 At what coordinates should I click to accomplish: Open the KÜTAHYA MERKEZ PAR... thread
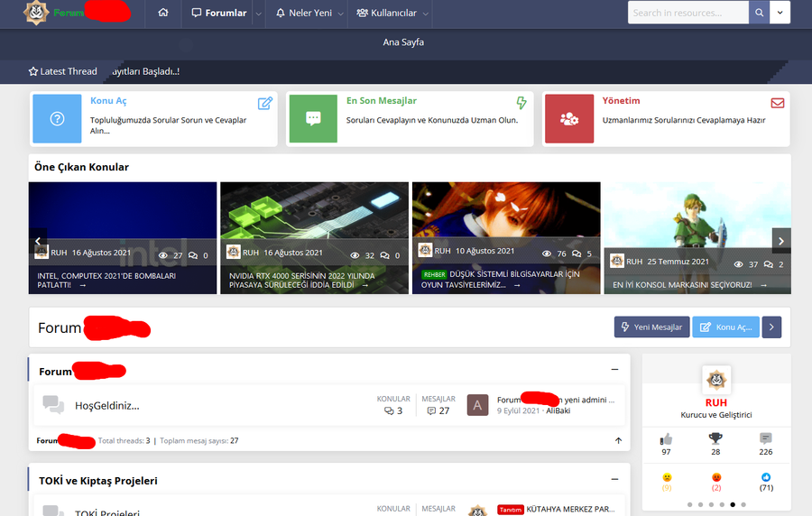pos(571,510)
